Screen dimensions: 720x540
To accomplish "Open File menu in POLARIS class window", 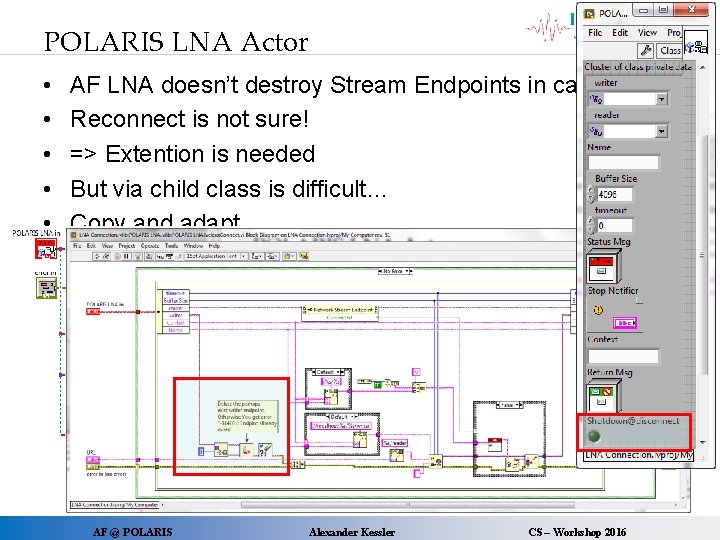I will point(595,33).
